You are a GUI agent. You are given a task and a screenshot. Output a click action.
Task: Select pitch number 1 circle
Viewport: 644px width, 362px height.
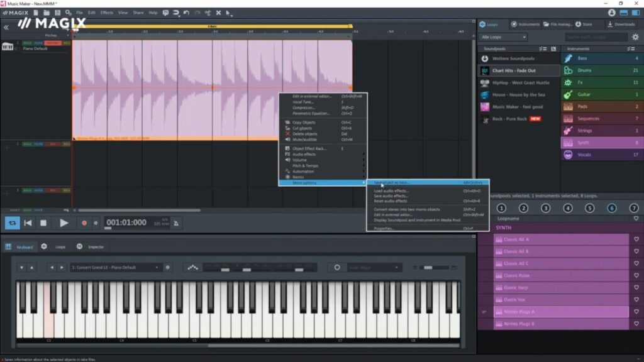[501, 208]
